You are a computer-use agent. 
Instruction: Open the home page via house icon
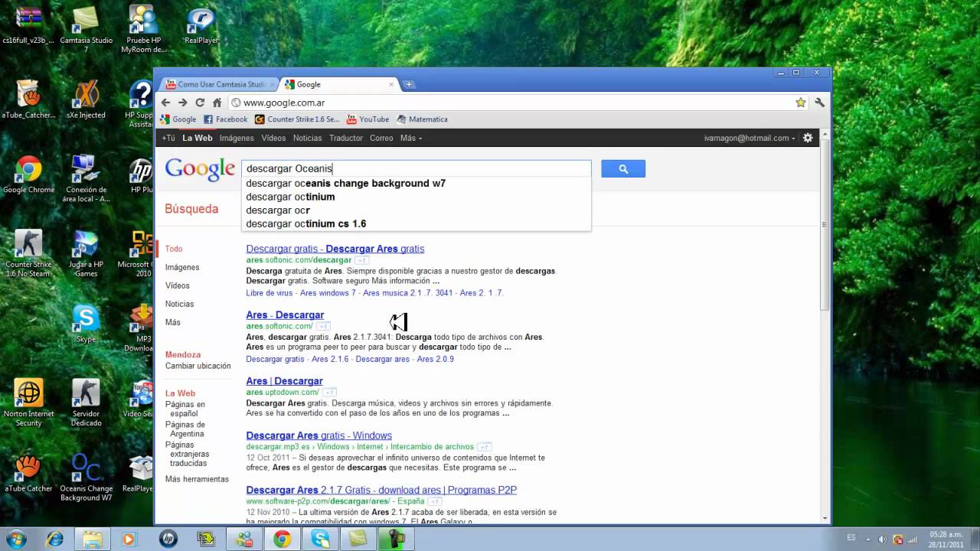tap(217, 103)
